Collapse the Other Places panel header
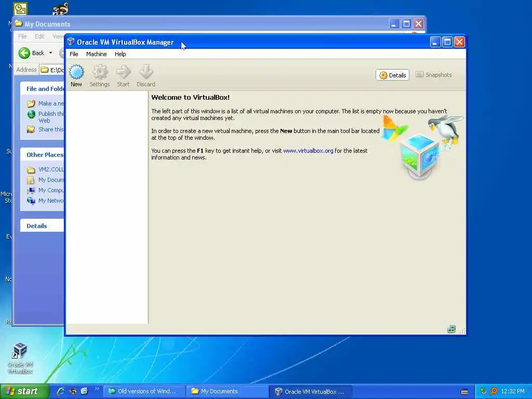 tap(42, 155)
